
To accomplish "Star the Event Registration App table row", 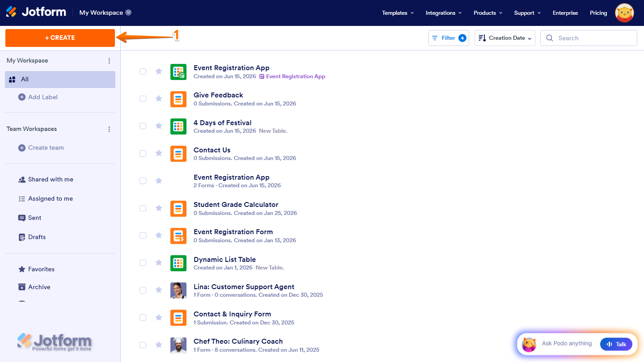I will pos(159,71).
